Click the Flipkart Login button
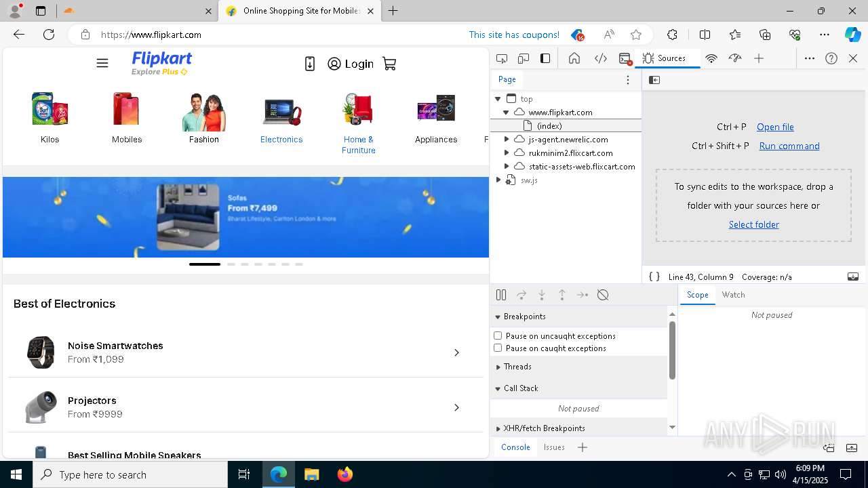Image resolution: width=868 pixels, height=488 pixels. pos(351,64)
